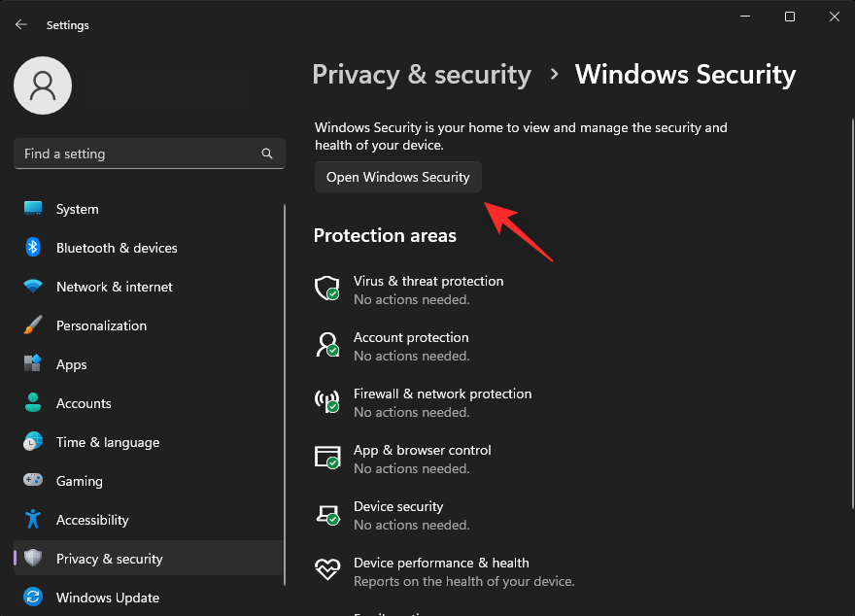Viewport: 855px width, 616px height.
Task: Click the Windows Update sync icon
Action: (33, 598)
